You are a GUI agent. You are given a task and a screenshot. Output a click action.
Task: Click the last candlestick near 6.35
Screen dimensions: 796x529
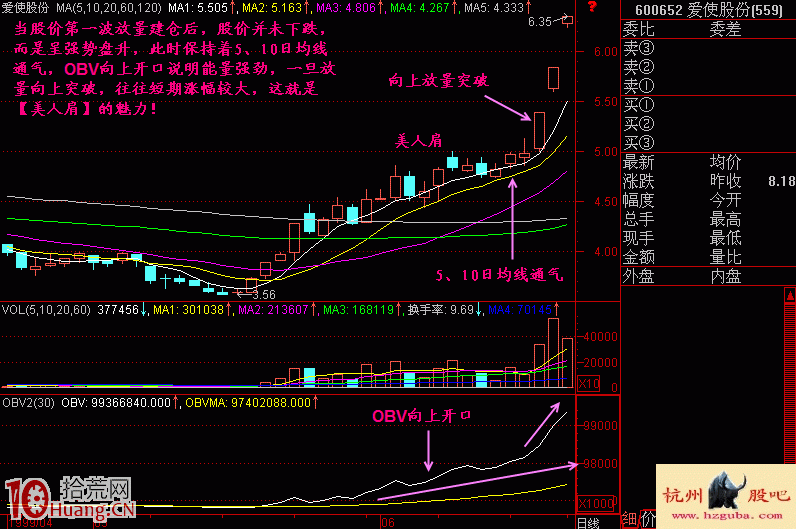(x=567, y=20)
